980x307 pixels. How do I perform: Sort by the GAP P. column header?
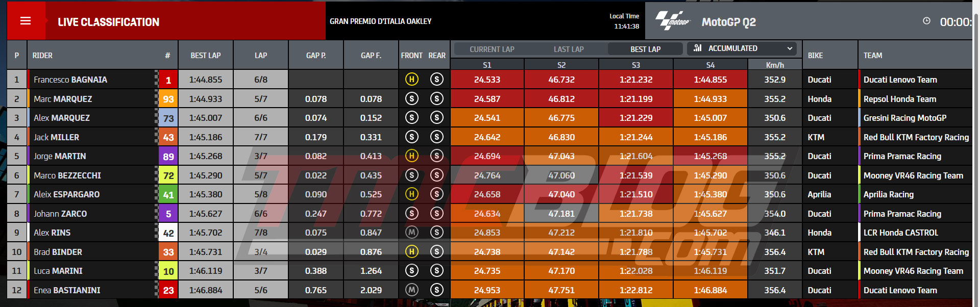tap(316, 55)
